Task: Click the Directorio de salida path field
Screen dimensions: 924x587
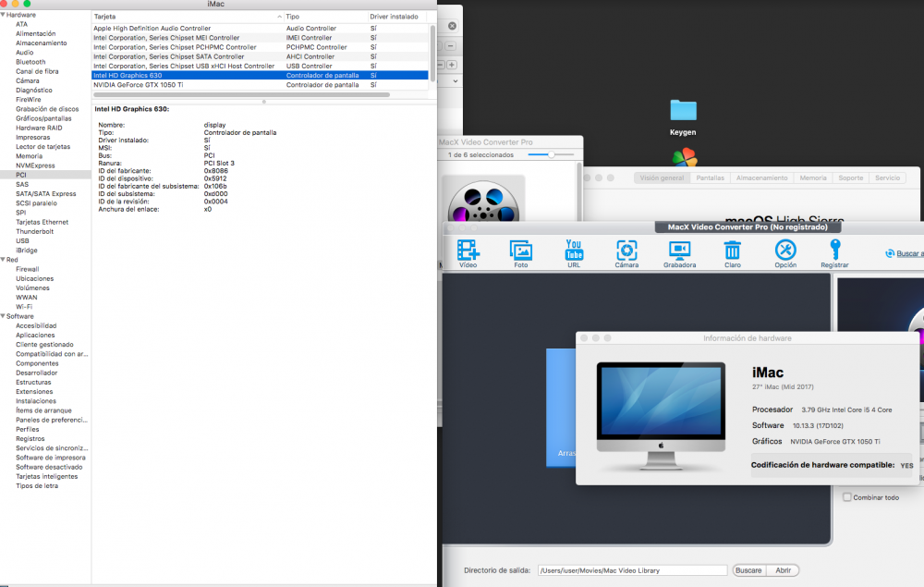Action: [632, 570]
